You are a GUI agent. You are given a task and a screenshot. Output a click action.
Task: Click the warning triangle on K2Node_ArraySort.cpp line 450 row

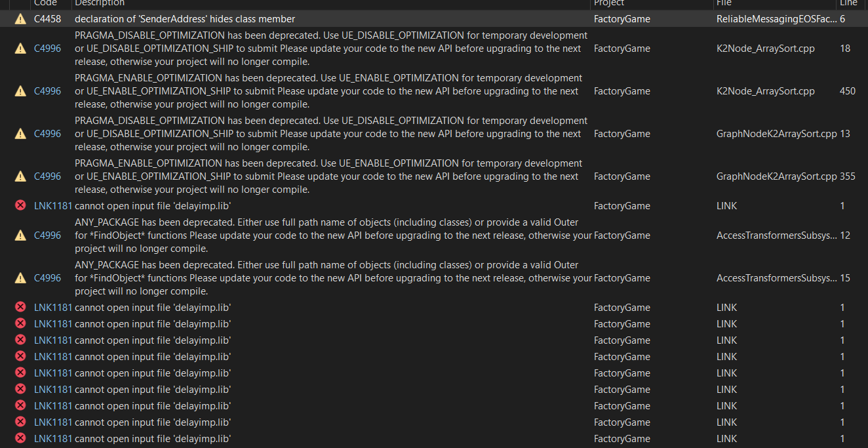pos(20,91)
